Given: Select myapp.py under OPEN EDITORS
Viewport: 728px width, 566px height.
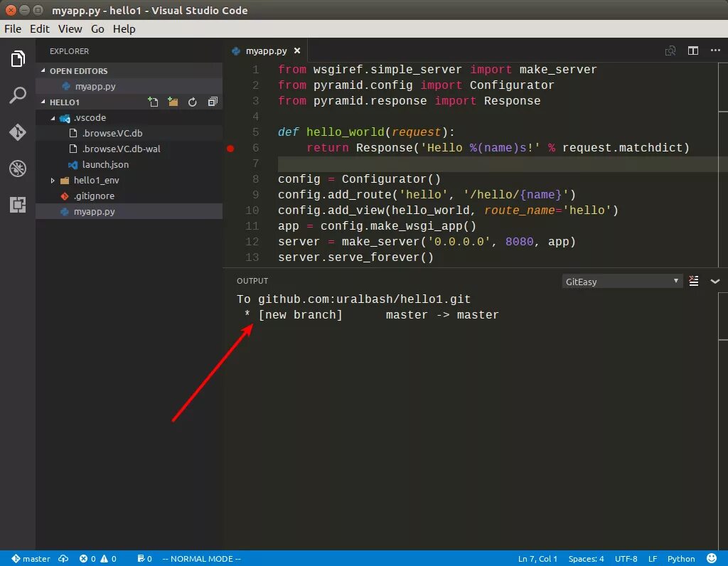Looking at the screenshot, I should pyautogui.click(x=129, y=86).
